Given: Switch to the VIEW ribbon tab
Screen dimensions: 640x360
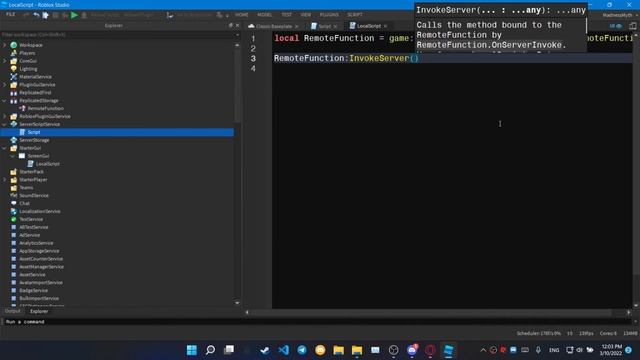Looking at the screenshot, I should click(x=306, y=15).
